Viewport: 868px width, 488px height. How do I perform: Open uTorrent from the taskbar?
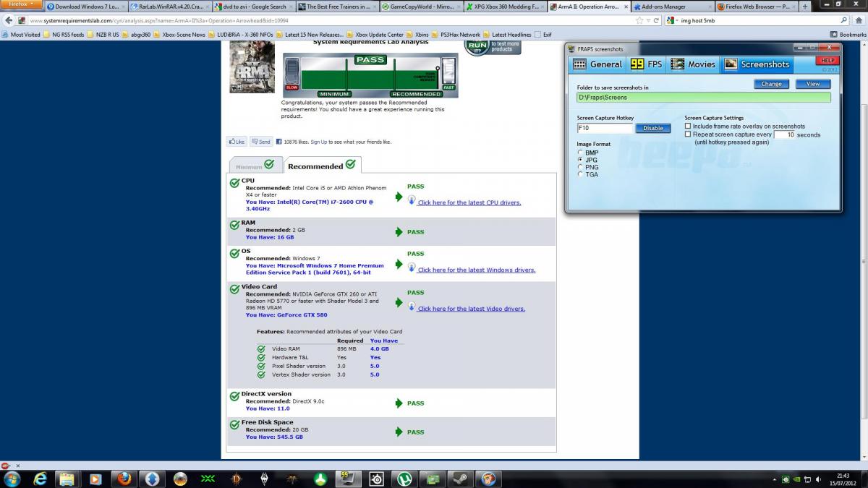(403, 479)
